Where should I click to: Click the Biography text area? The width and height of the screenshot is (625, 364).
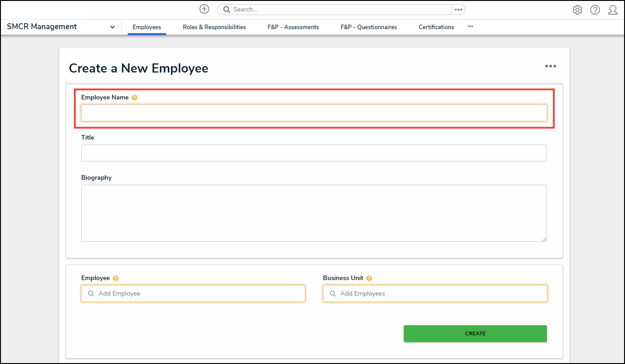[x=314, y=213]
